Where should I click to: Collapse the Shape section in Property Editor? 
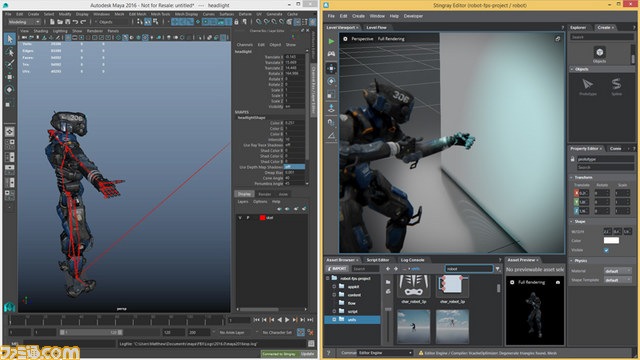572,222
